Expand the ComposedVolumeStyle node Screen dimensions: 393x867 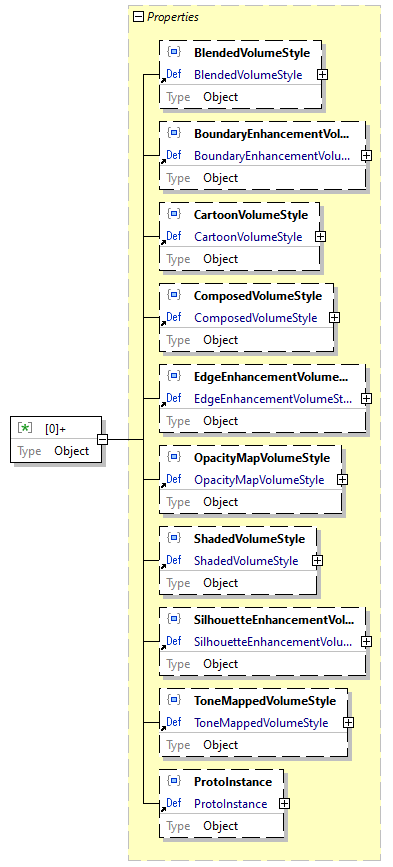point(334,318)
